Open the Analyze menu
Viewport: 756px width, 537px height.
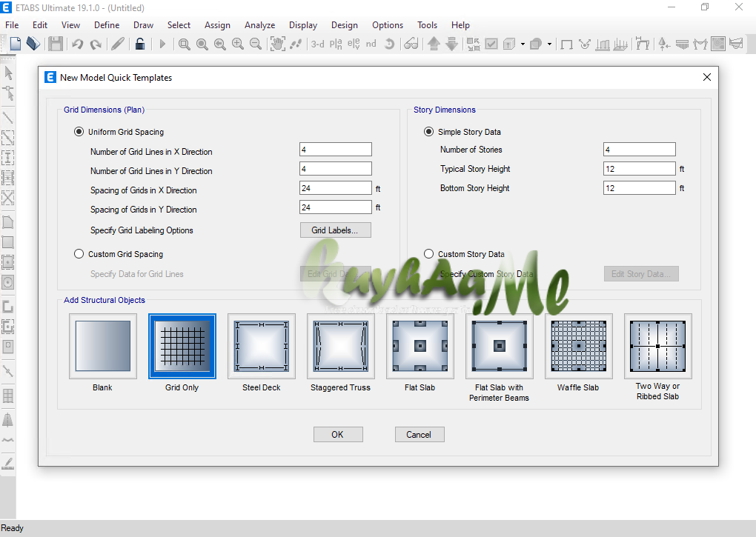(x=259, y=25)
